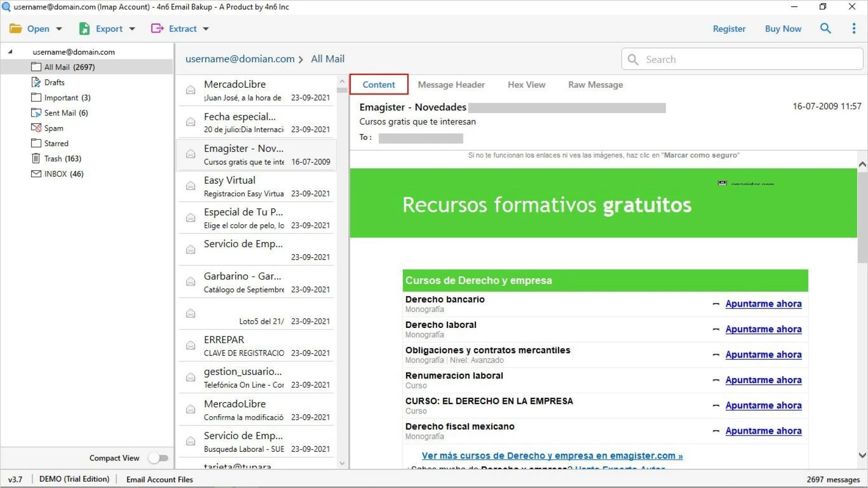
Task: Click the magnifier search icon in toolbar
Action: pos(826,28)
